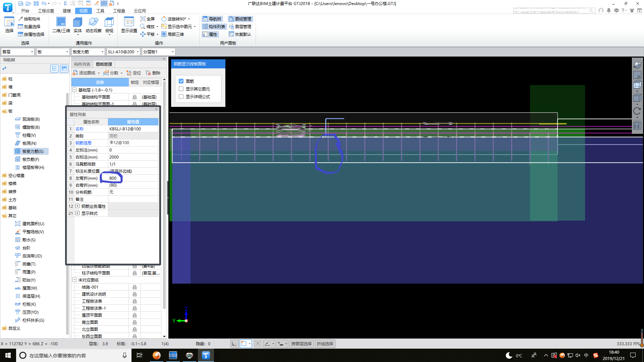This screenshot has height=362, width=644.
Task: Enable 显示详细公式 checkbox
Action: coord(181,97)
